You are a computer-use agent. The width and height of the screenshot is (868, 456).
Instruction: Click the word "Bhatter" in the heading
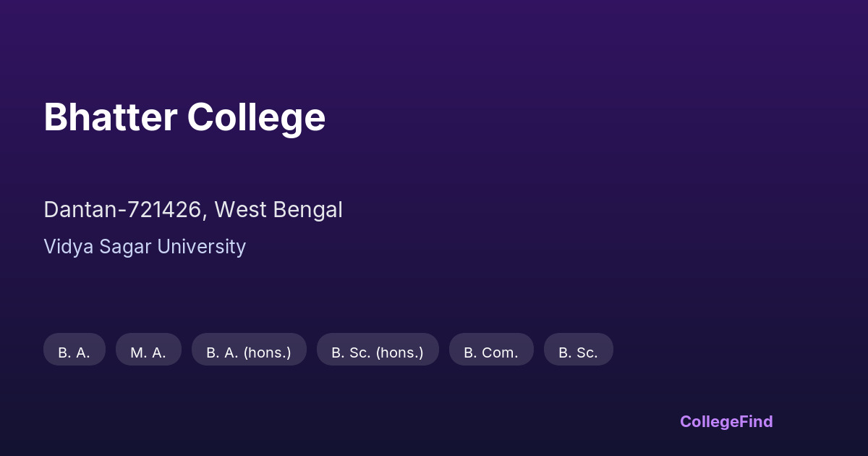click(x=111, y=117)
